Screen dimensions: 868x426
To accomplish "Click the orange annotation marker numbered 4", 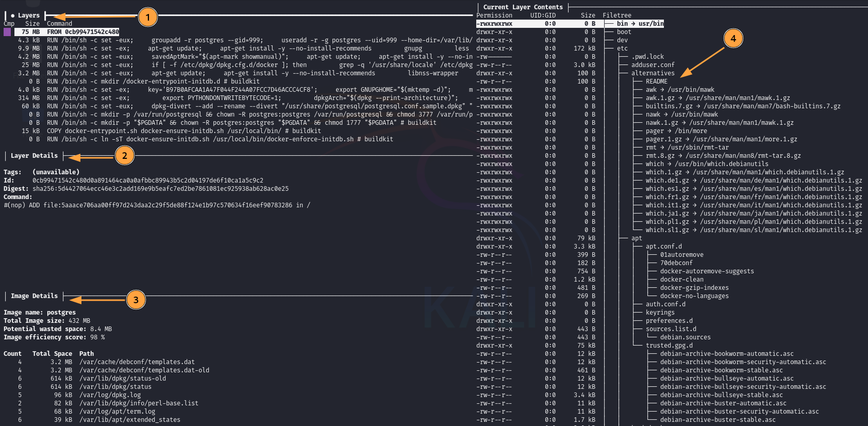I will click(733, 38).
